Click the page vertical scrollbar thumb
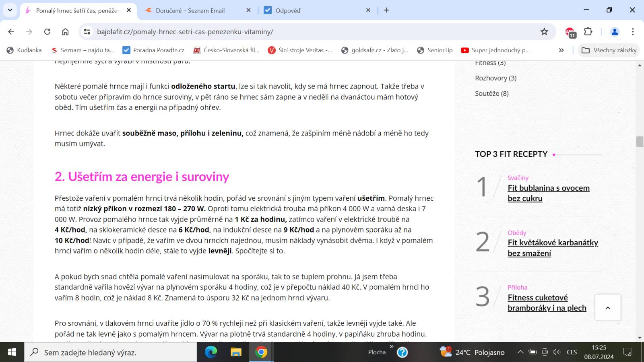 [x=640, y=142]
